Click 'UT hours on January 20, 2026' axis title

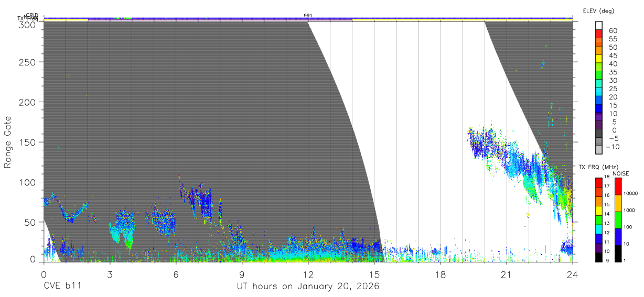click(x=308, y=287)
